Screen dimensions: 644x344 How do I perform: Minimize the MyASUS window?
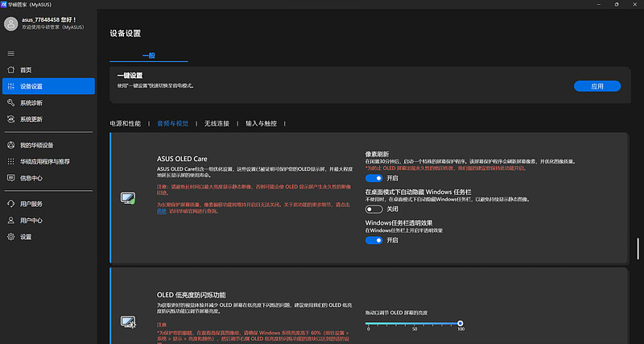click(x=598, y=4)
